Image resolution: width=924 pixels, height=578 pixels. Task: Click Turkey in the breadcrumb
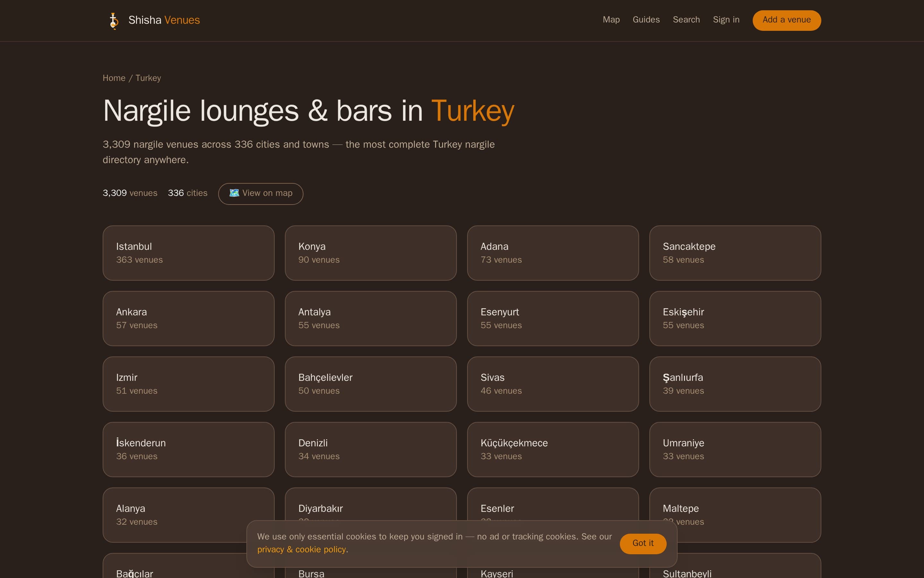[148, 78]
